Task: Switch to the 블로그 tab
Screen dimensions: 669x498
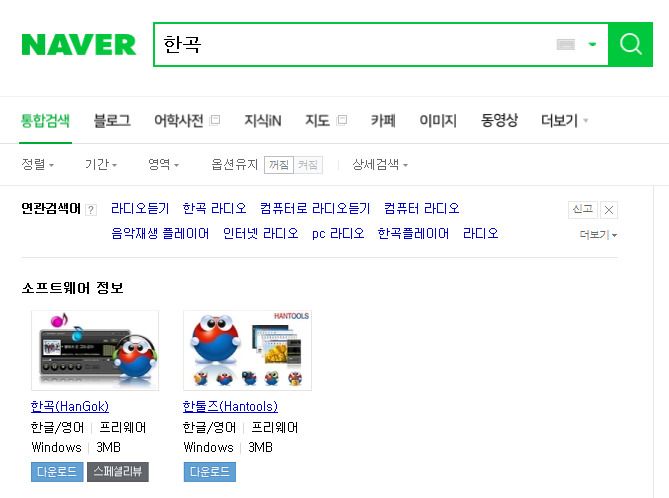Action: tap(112, 120)
